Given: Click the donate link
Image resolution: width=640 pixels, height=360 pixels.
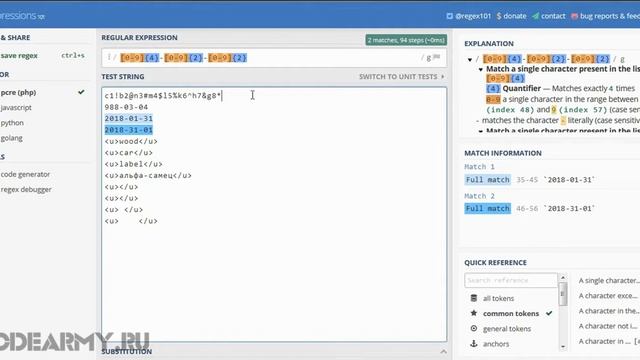Looking at the screenshot, I should tap(515, 16).
